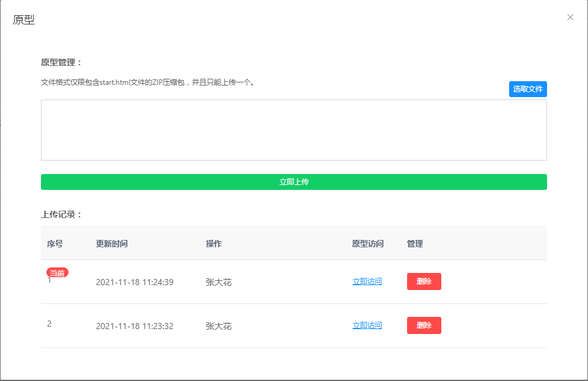588x381 pixels.
Task: Click the 上传记录 section heading
Action: (x=61, y=214)
